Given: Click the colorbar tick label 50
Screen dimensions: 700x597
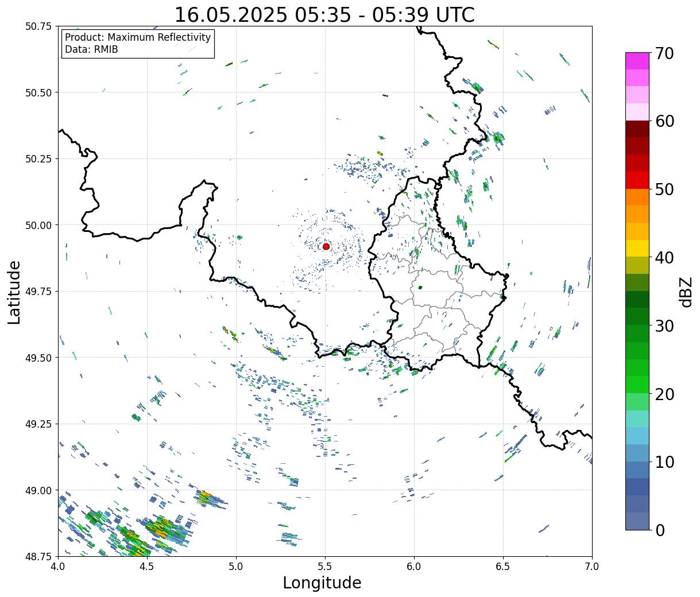Looking at the screenshot, I should [x=664, y=189].
